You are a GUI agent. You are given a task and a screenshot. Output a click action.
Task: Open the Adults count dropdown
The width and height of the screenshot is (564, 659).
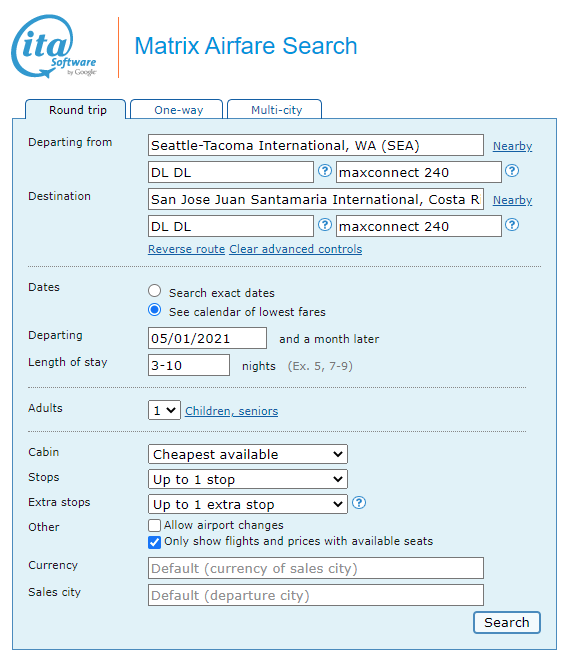click(x=164, y=410)
